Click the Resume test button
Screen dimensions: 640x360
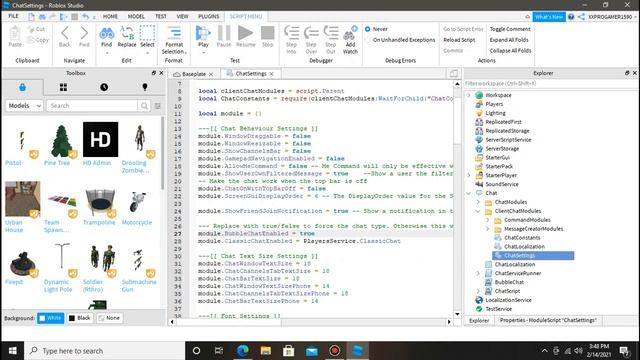(245, 33)
